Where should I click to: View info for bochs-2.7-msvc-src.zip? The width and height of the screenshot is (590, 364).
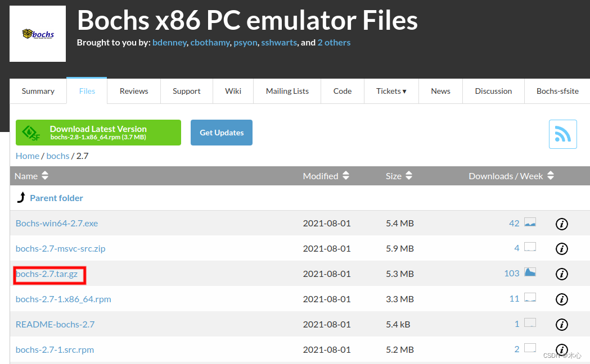click(561, 249)
